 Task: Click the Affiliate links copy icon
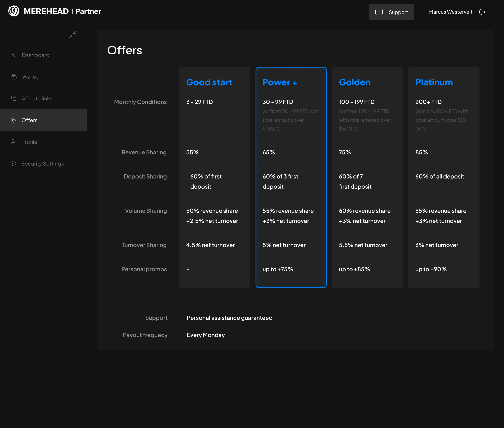[14, 99]
